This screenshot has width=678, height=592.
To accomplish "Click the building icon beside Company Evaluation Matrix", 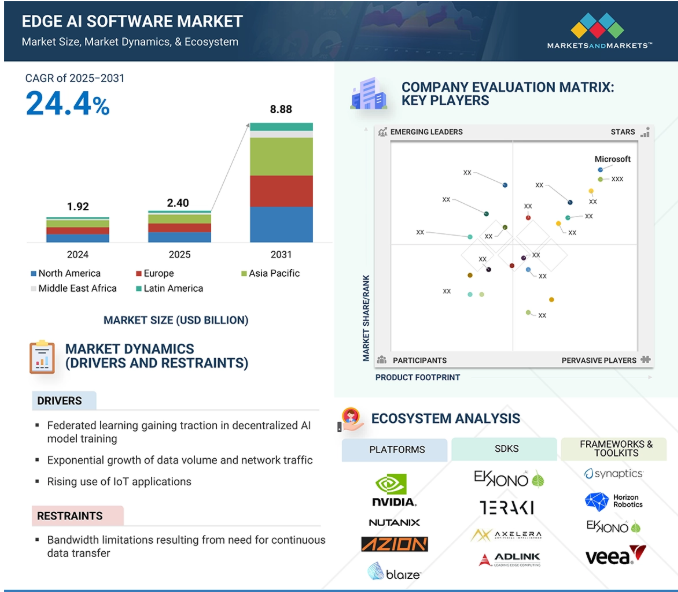I will (x=368, y=93).
